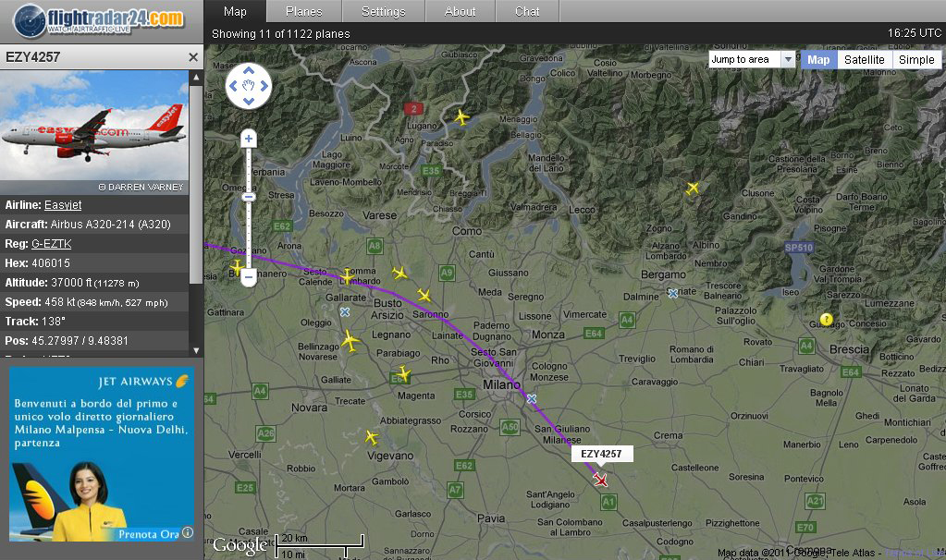Click the flightradar24 logo
Viewport: 946px width, 560px height.
(x=99, y=20)
